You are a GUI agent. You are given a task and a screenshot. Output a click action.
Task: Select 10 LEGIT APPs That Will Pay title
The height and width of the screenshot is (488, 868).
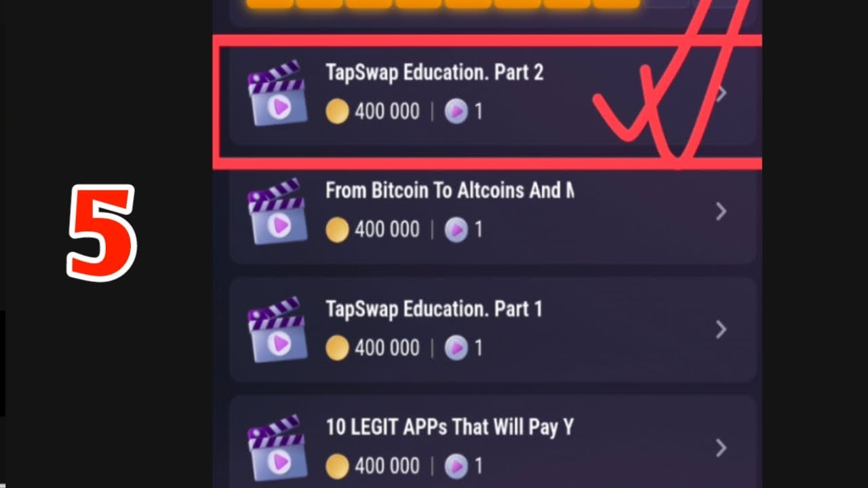click(x=450, y=427)
